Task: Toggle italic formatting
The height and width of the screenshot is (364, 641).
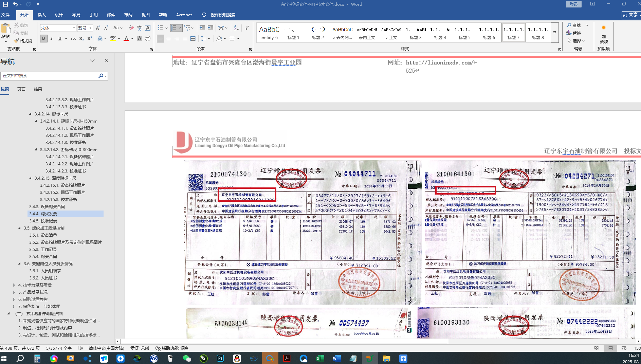Action: (x=52, y=39)
